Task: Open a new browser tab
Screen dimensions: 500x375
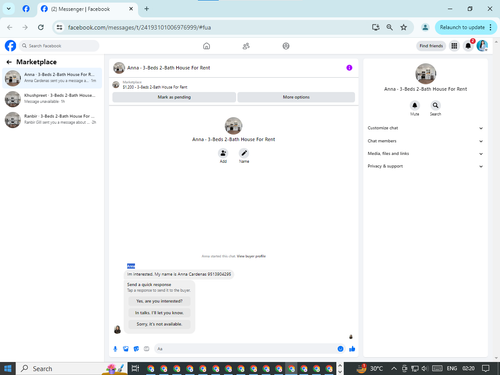Action: coord(147,9)
